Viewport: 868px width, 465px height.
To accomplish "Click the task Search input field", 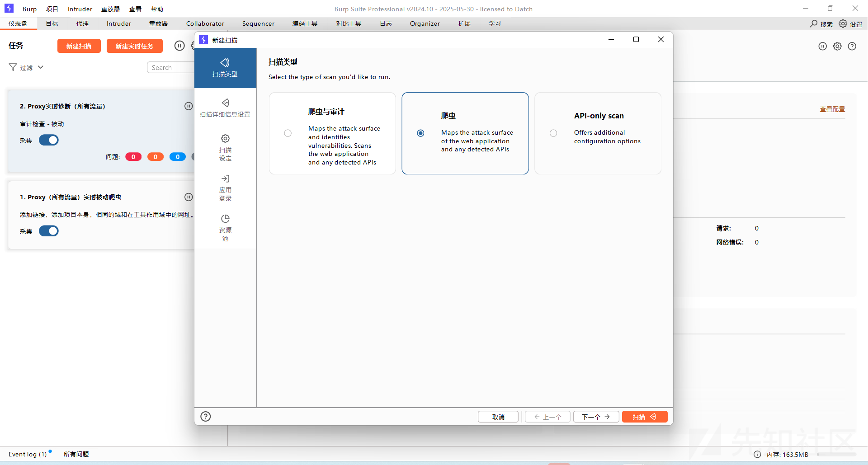I will click(171, 67).
